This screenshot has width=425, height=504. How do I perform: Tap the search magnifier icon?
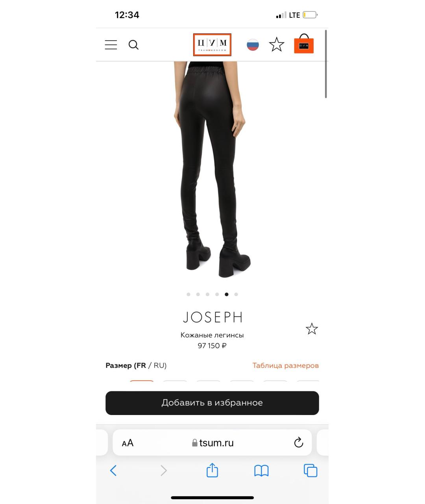pyautogui.click(x=134, y=45)
